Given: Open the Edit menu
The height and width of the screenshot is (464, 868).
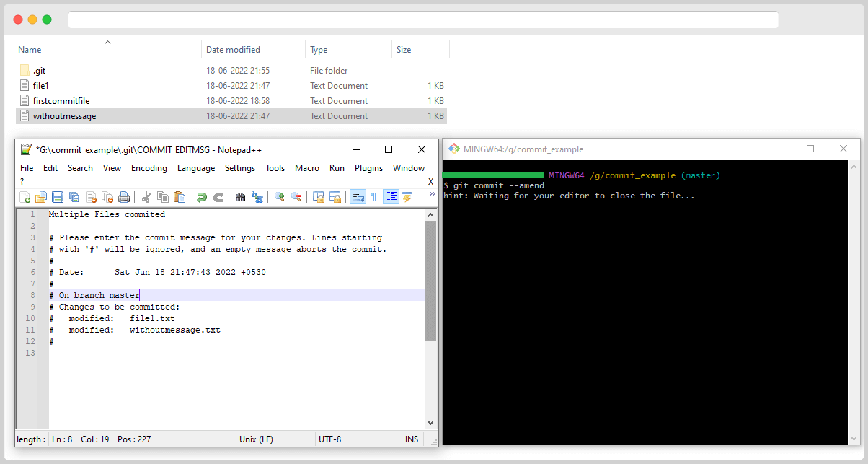Looking at the screenshot, I should click(50, 168).
